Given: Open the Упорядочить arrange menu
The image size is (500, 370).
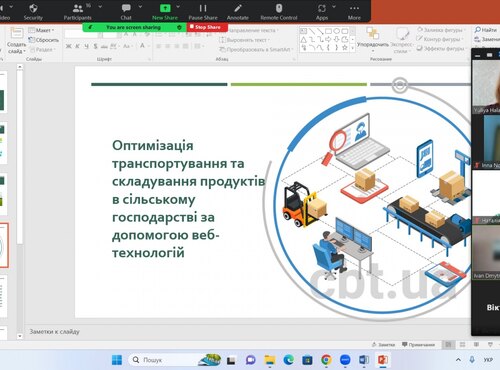Looking at the screenshot, I should pyautogui.click(x=373, y=40).
